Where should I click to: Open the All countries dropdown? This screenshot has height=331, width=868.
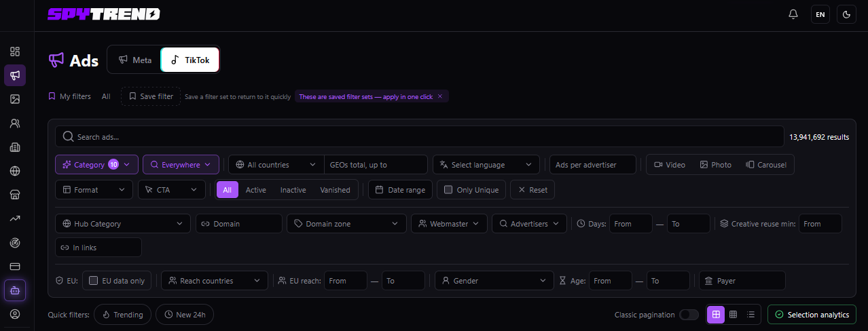pyautogui.click(x=276, y=165)
